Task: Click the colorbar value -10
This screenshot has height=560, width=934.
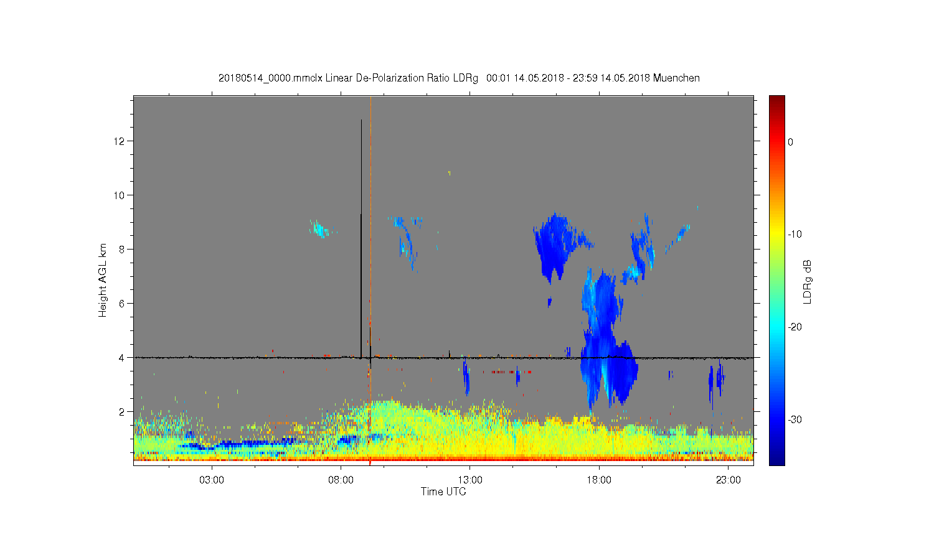Action: point(795,235)
